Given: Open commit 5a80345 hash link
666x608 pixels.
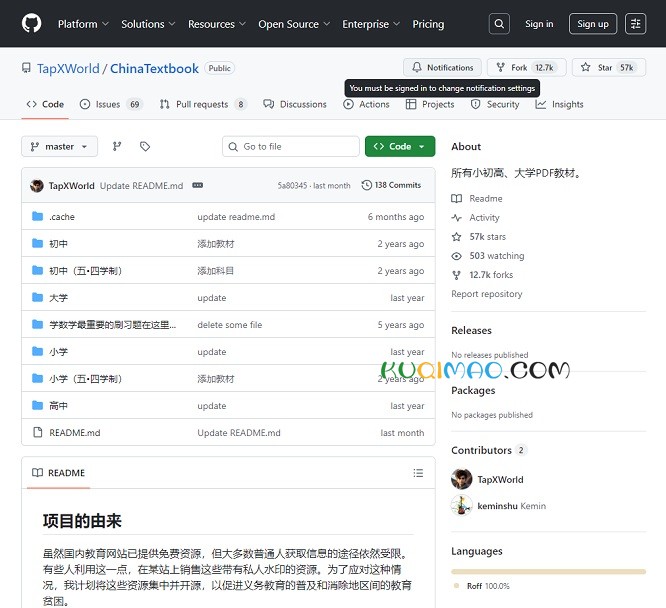Looking at the screenshot, I should (292, 186).
